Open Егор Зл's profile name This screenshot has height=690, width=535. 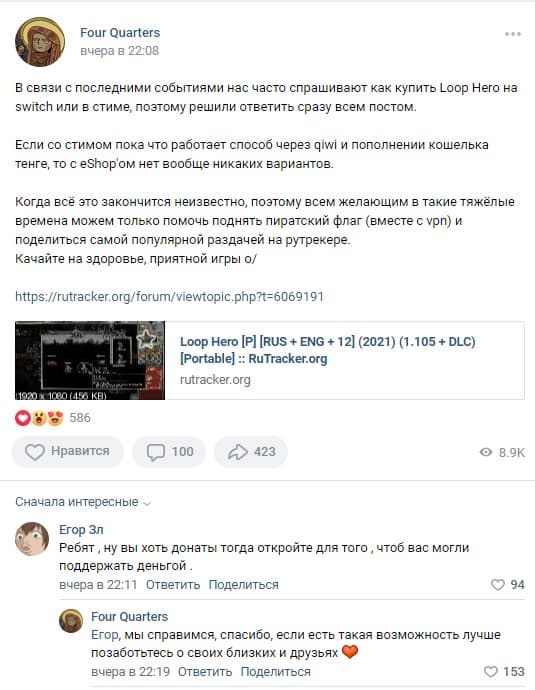tap(81, 529)
